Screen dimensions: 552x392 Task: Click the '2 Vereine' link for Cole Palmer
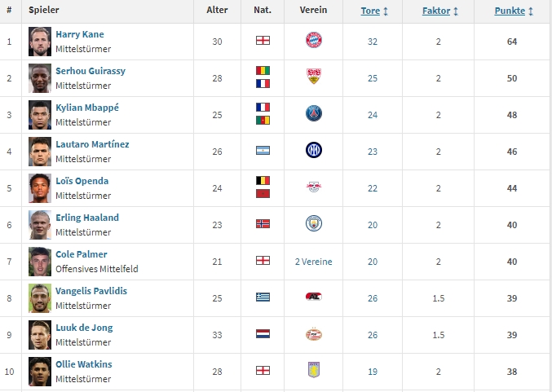point(314,262)
